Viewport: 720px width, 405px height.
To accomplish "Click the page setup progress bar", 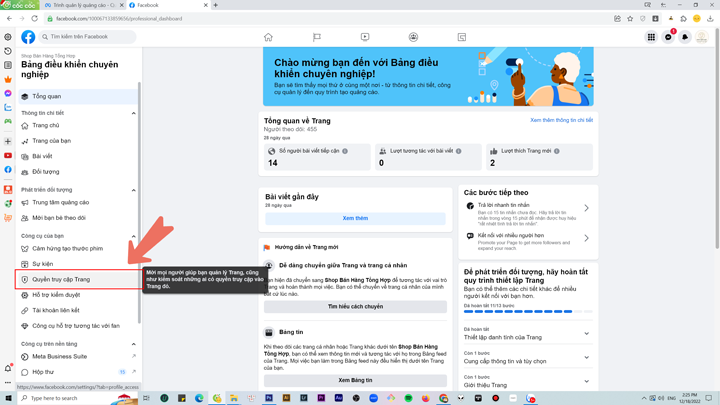I will [x=528, y=311].
